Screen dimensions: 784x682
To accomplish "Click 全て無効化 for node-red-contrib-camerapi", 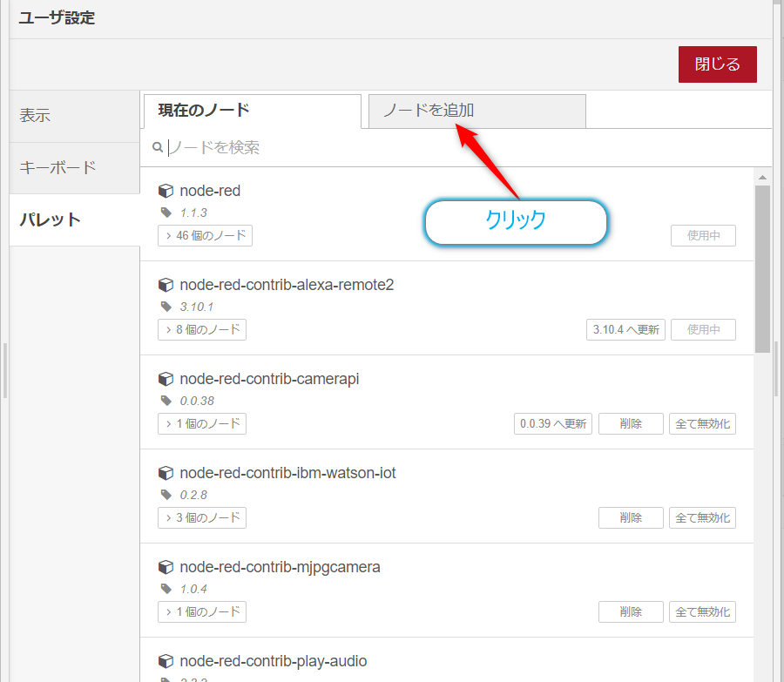I will tap(702, 423).
